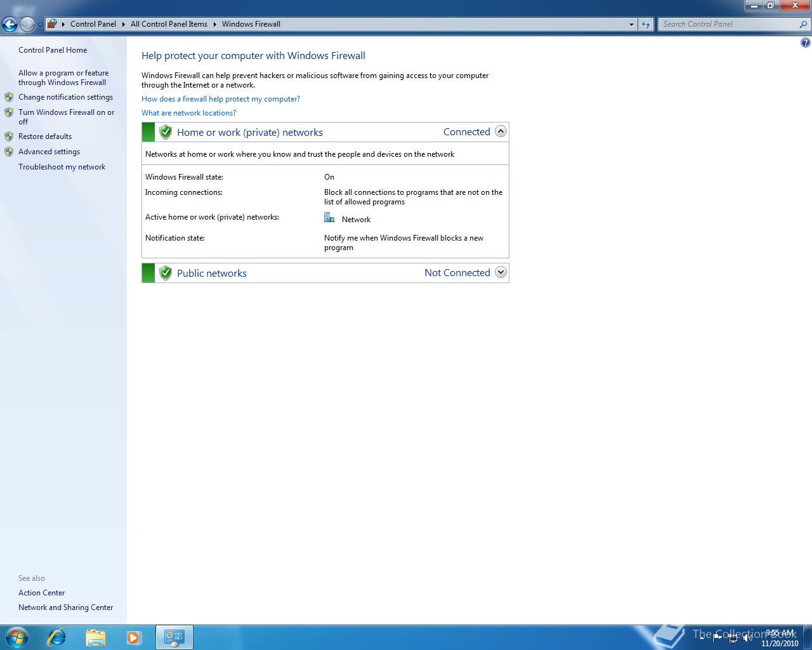Click the volume speaker tray icon
The image size is (812, 650).
(x=747, y=638)
